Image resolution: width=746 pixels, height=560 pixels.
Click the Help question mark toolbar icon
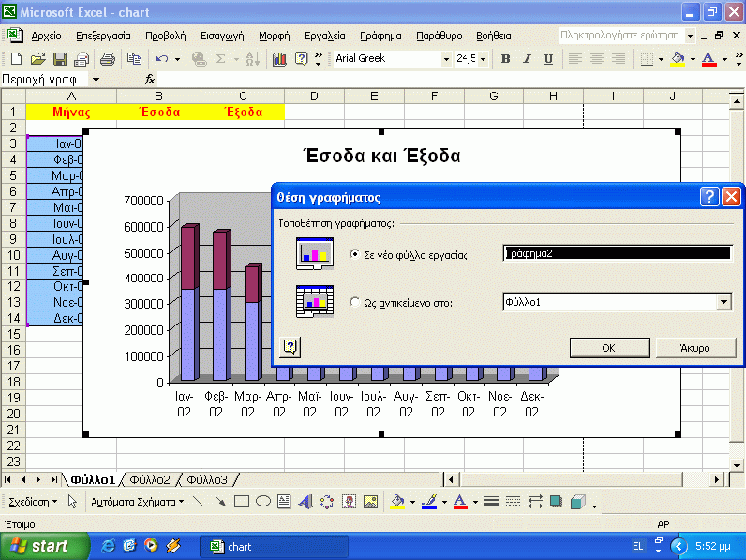click(301, 59)
